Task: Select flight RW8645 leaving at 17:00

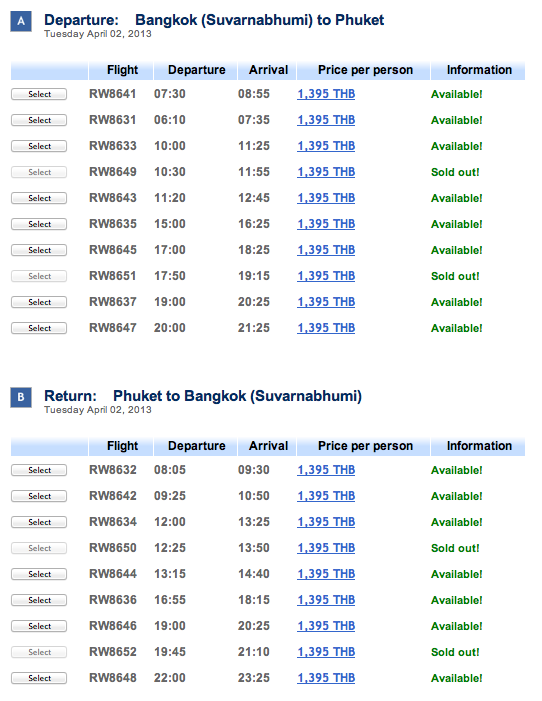Action: tap(39, 250)
